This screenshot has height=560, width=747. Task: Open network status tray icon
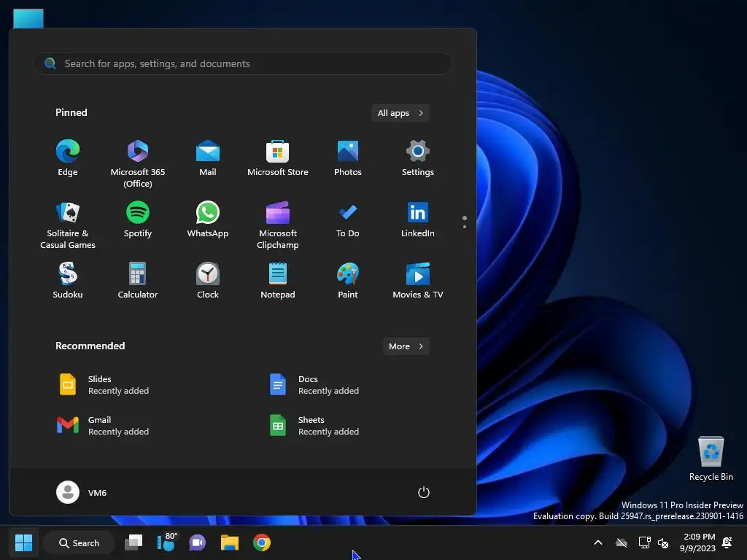pyautogui.click(x=644, y=542)
